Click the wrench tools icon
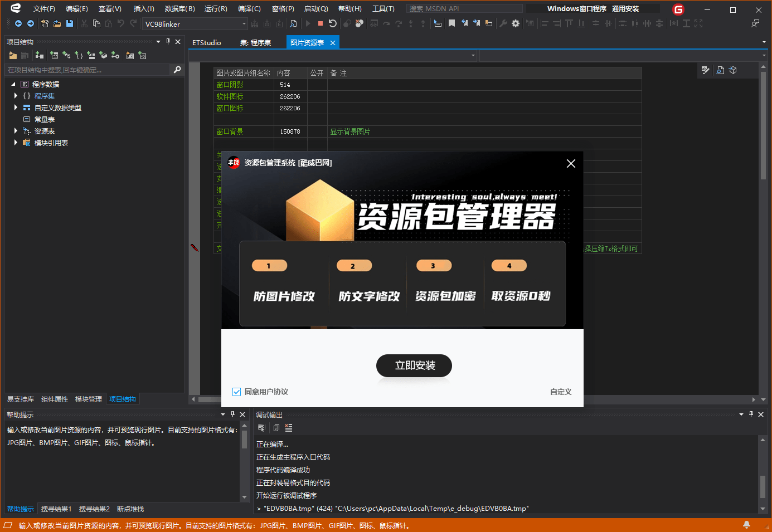772x532 pixels. point(503,23)
